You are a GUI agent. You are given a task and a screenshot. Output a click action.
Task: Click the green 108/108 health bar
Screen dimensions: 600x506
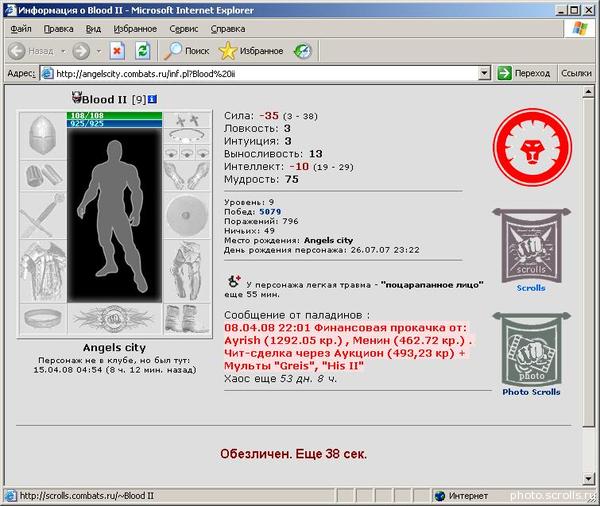114,116
